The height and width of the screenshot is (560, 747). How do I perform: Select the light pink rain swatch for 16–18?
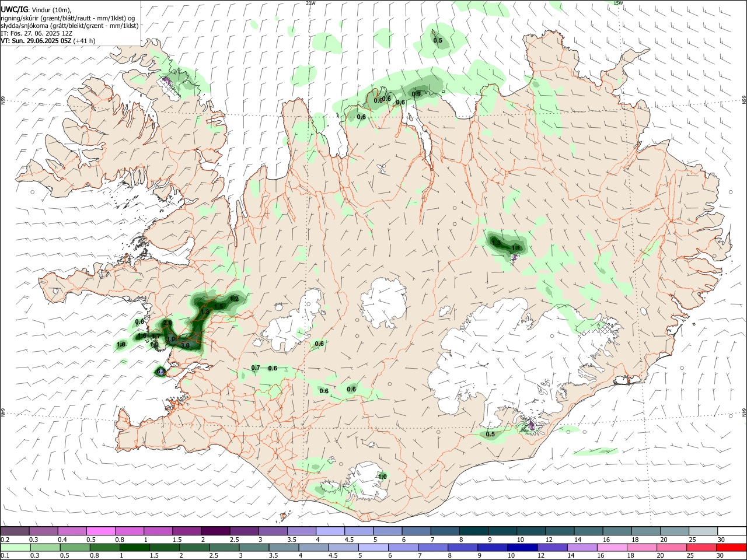[613, 547]
